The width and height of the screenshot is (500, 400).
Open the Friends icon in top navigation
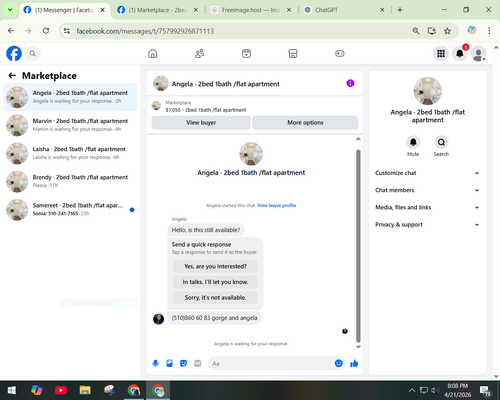point(199,53)
